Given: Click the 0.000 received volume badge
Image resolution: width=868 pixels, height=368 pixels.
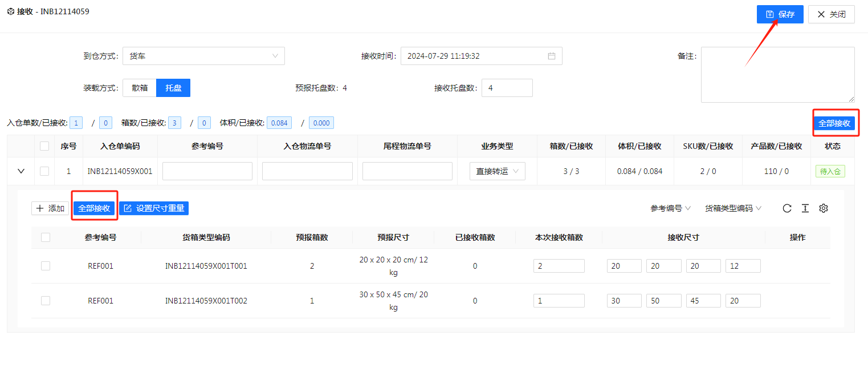Looking at the screenshot, I should click(321, 123).
